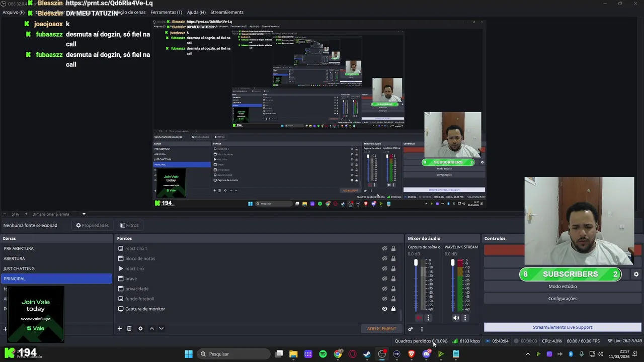Open the Ferramentas (T) menu
This screenshot has height=362, width=644.
(167, 12)
